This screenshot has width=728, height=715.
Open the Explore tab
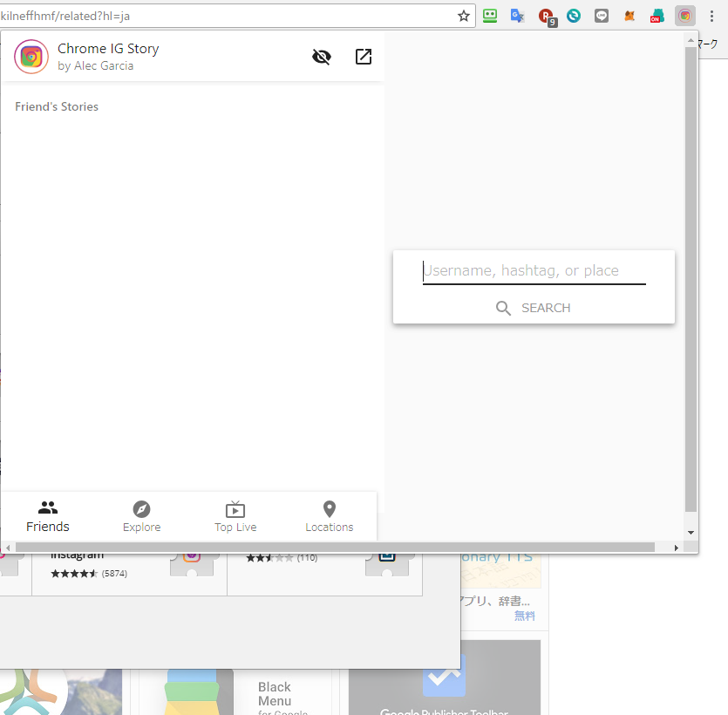coord(141,516)
